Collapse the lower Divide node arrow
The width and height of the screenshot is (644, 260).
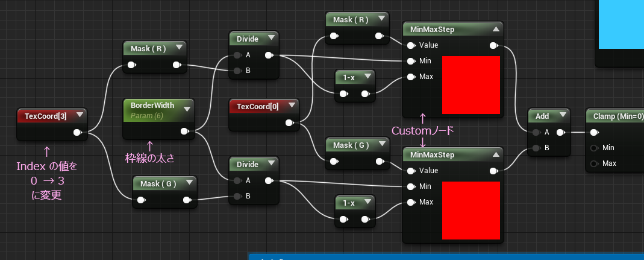pyautogui.click(x=271, y=163)
